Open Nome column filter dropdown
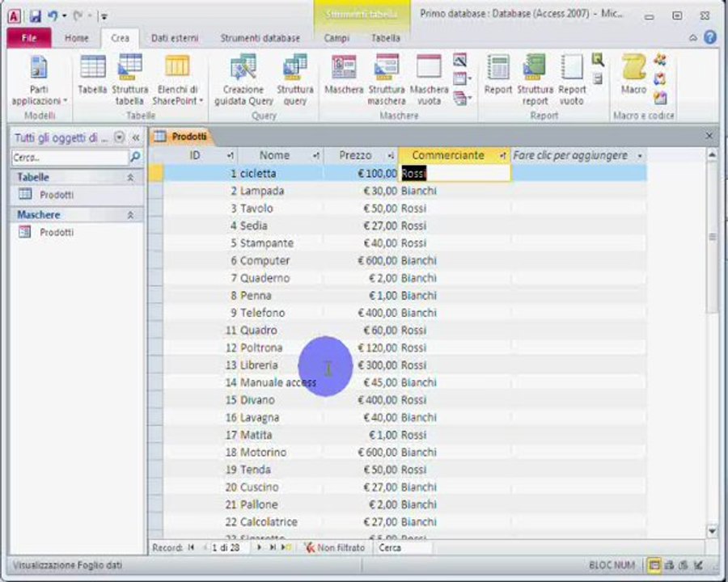 coord(316,155)
